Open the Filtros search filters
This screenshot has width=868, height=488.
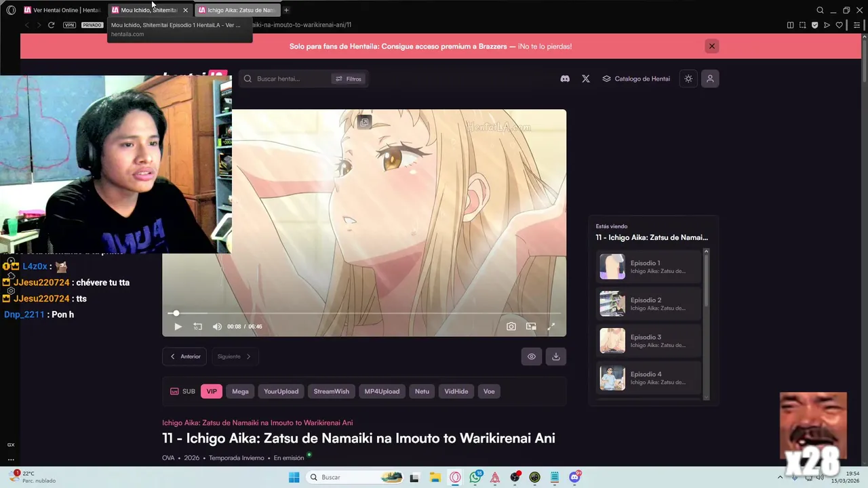pos(349,79)
